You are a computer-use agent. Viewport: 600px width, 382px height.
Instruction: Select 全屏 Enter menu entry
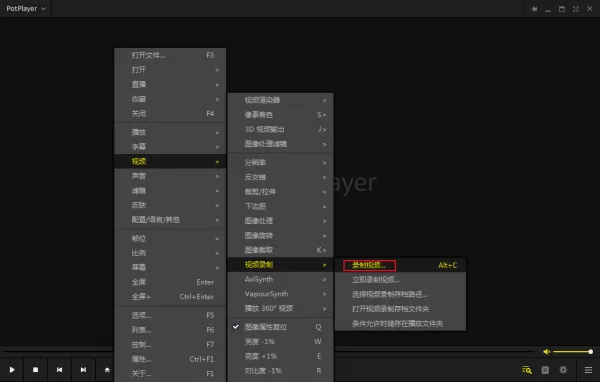(x=170, y=282)
